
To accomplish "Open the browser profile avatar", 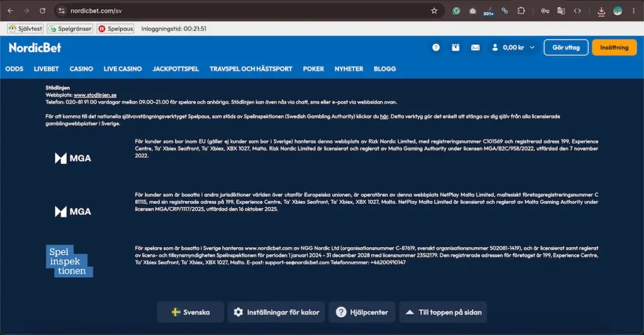I will [618, 11].
